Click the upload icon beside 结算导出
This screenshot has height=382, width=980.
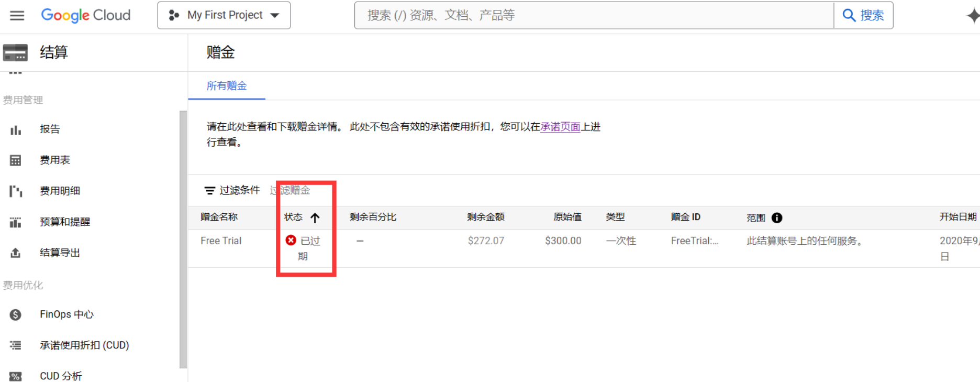coord(16,253)
